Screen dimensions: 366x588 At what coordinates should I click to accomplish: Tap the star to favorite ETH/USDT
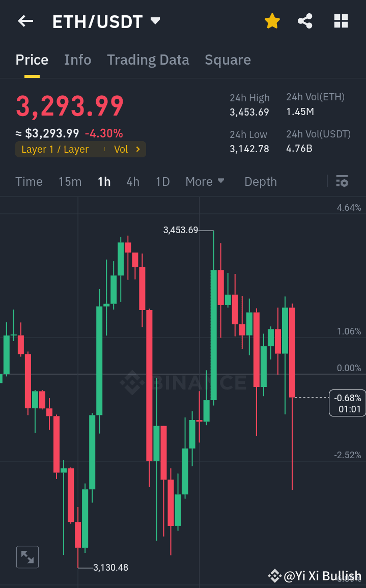[x=272, y=21]
